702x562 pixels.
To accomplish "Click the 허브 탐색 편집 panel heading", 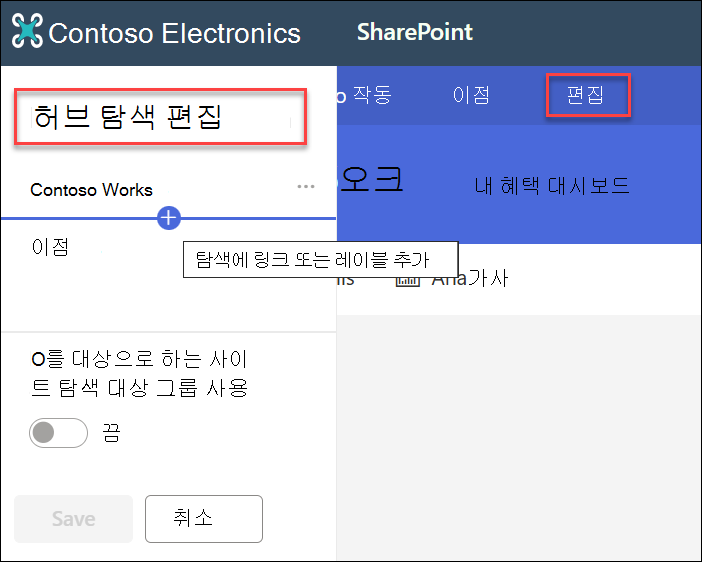I will (127, 117).
